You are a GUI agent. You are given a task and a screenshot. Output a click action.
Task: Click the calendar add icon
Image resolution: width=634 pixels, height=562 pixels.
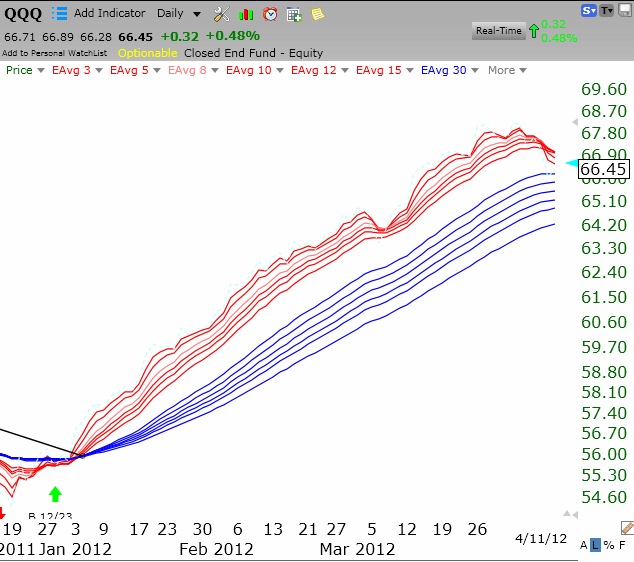(294, 15)
